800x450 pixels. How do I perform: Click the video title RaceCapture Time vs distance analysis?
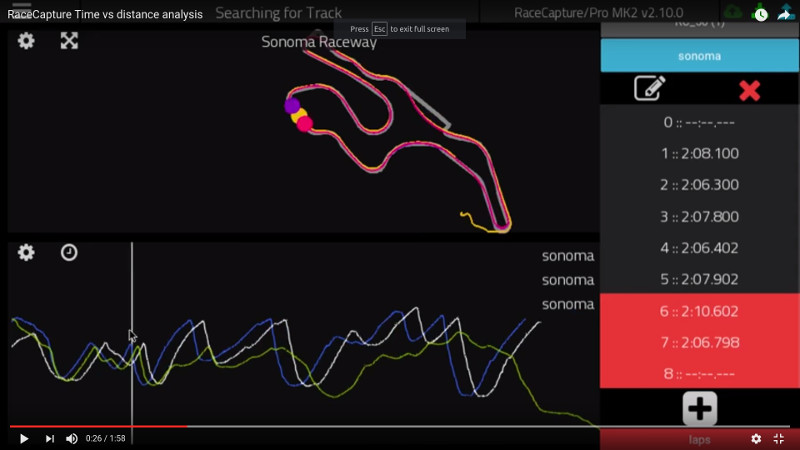click(x=105, y=14)
